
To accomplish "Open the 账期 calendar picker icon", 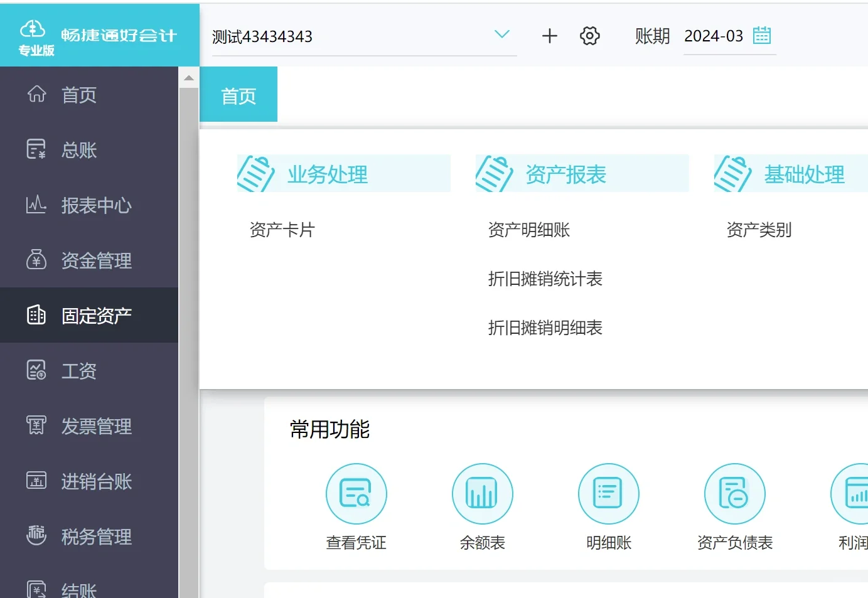I will (762, 35).
